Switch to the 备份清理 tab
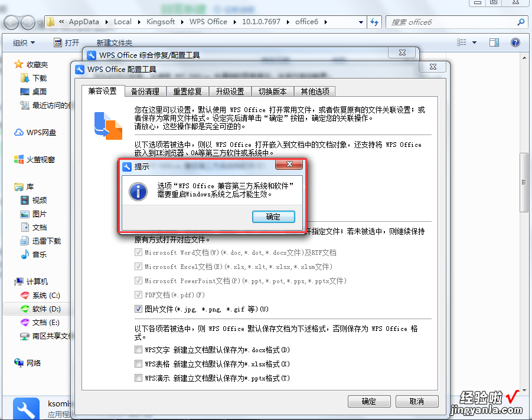The image size is (532, 420). click(145, 91)
